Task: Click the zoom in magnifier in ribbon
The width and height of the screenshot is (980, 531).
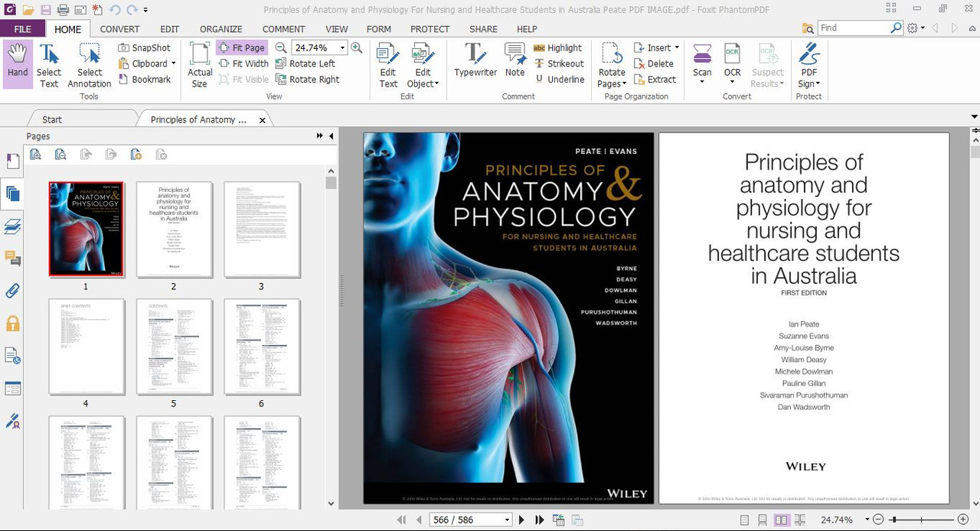Action: 357,47
